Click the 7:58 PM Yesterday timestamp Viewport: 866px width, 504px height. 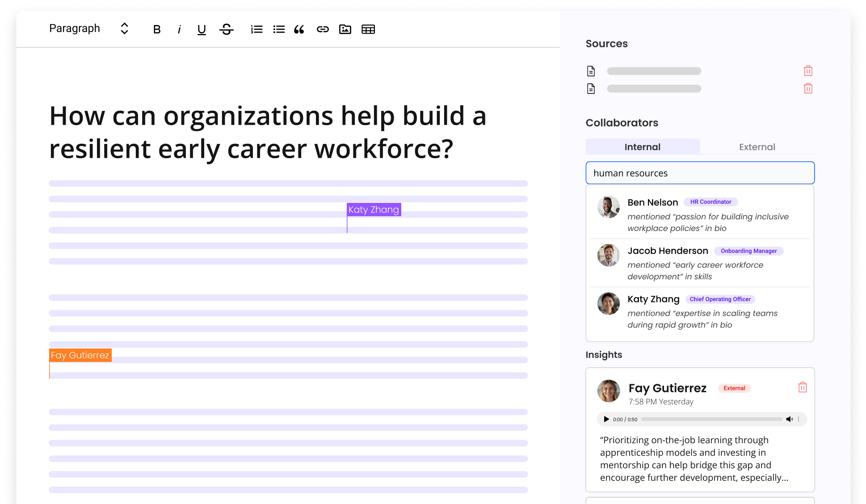pyautogui.click(x=661, y=402)
